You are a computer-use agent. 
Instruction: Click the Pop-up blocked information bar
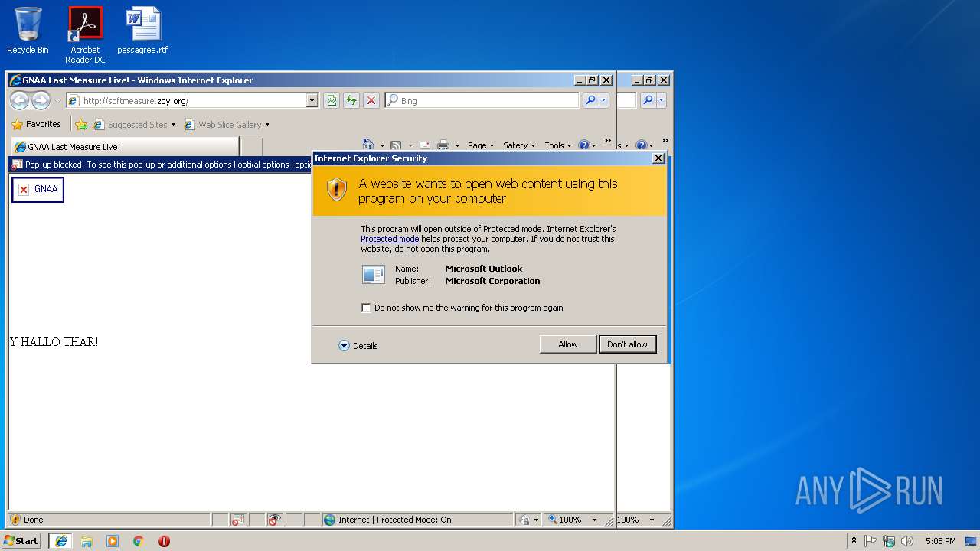click(161, 165)
